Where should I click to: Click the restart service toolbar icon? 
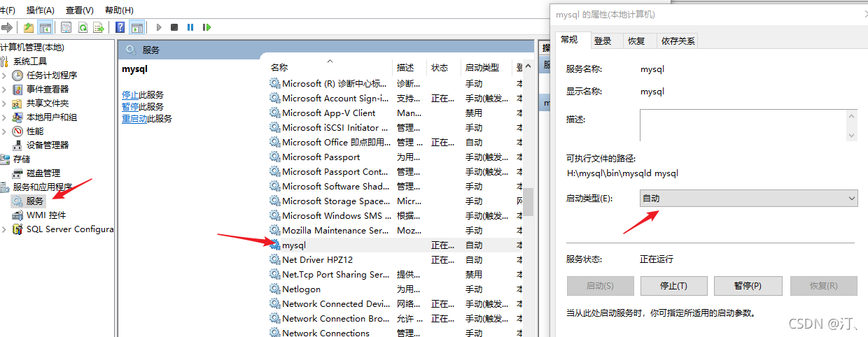(206, 27)
